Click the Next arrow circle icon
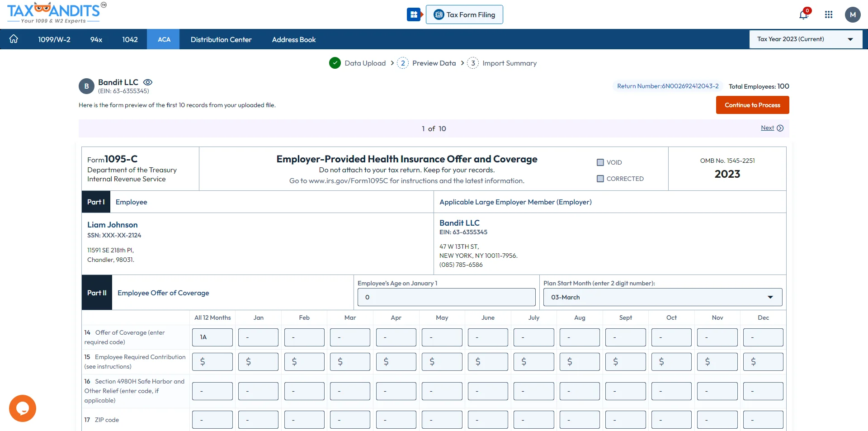This screenshot has width=868, height=431. [780, 128]
